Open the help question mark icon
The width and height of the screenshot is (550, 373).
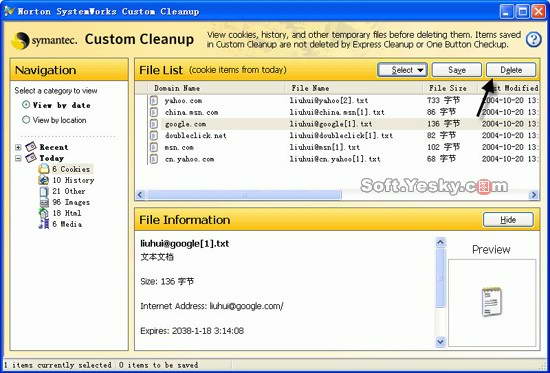tap(534, 40)
